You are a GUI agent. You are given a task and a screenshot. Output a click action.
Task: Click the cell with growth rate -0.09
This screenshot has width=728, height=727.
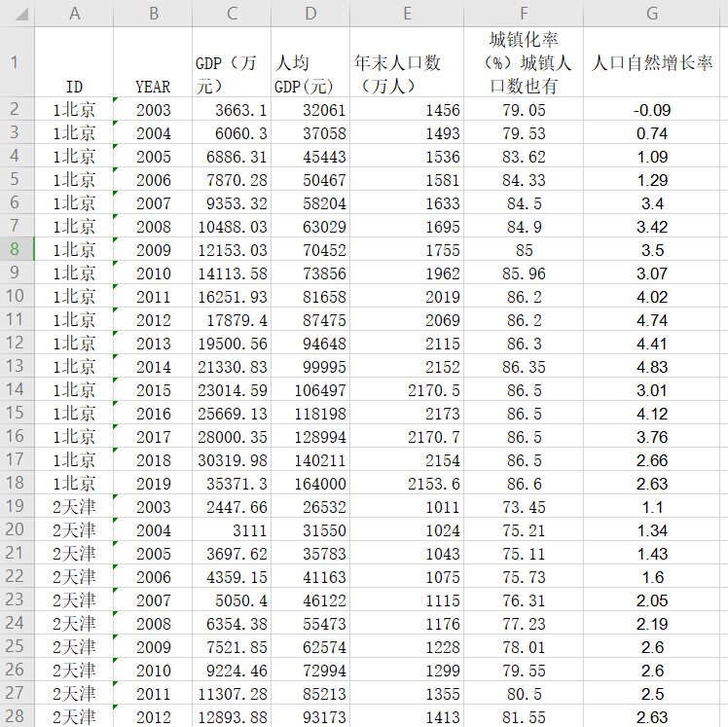652,110
